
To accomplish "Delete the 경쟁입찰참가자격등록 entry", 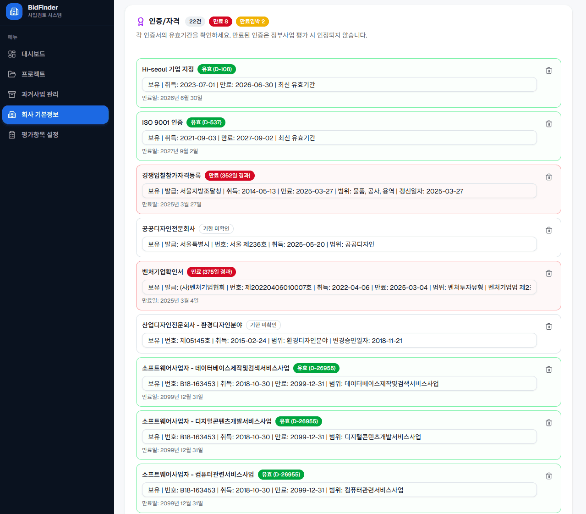I will point(549,177).
